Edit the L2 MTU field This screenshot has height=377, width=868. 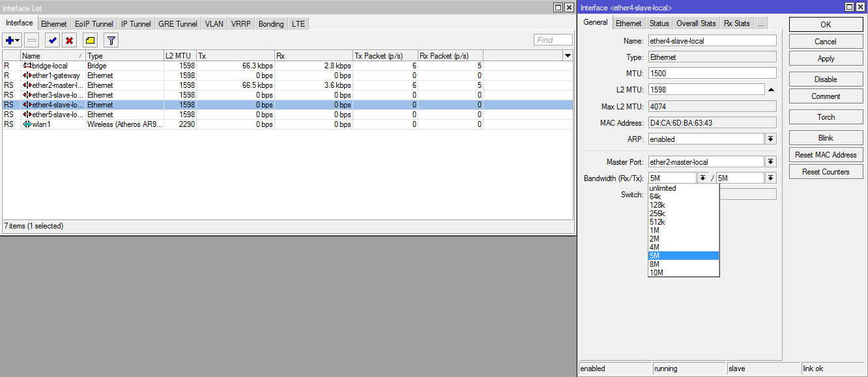[x=706, y=89]
